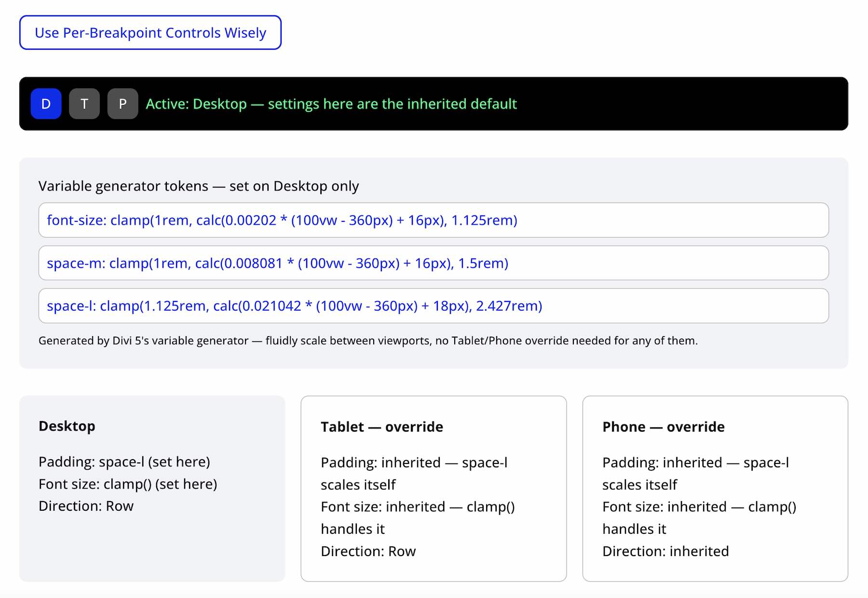Click Desktop Padding: space-l (set here) line
Viewport: 868px width, 598px height.
pyautogui.click(x=124, y=462)
